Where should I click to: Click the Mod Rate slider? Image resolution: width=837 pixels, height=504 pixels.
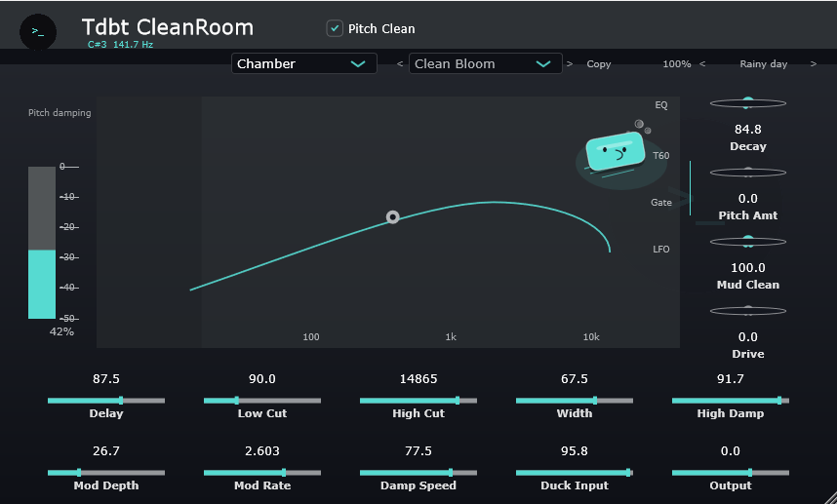tap(262, 473)
